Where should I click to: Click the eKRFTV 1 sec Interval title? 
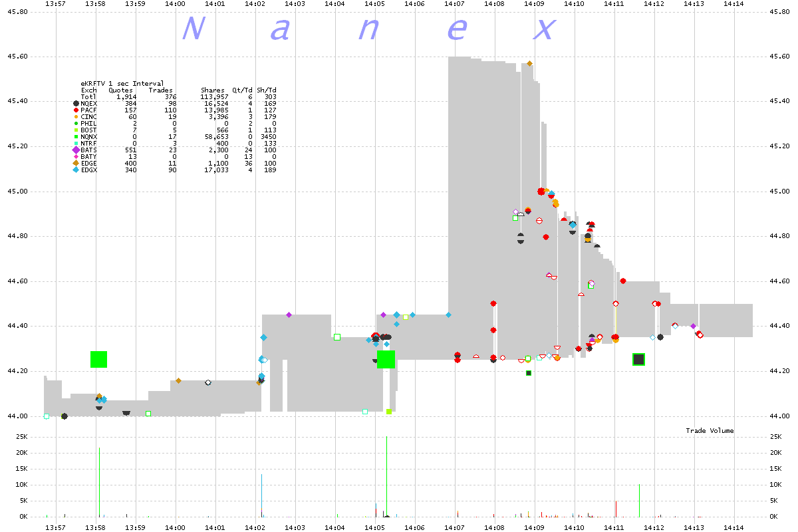[x=112, y=84]
